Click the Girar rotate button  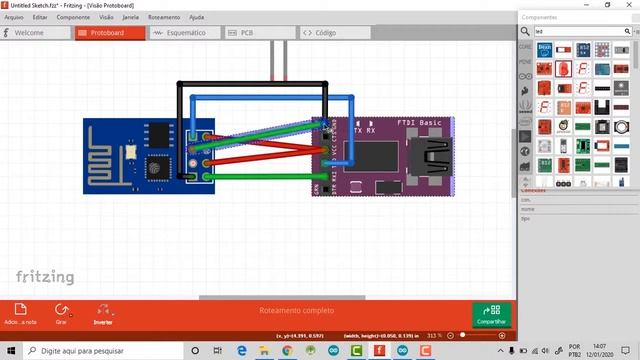61,313
